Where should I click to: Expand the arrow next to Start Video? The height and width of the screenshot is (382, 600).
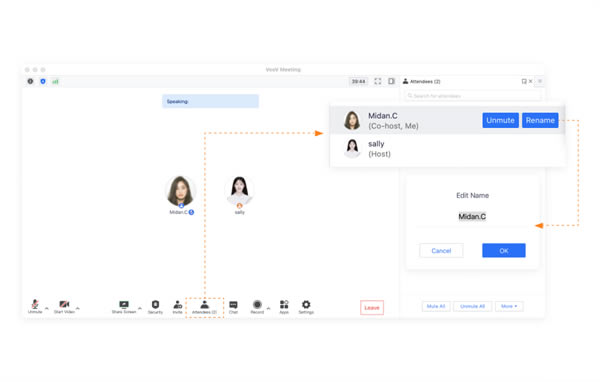(78, 308)
